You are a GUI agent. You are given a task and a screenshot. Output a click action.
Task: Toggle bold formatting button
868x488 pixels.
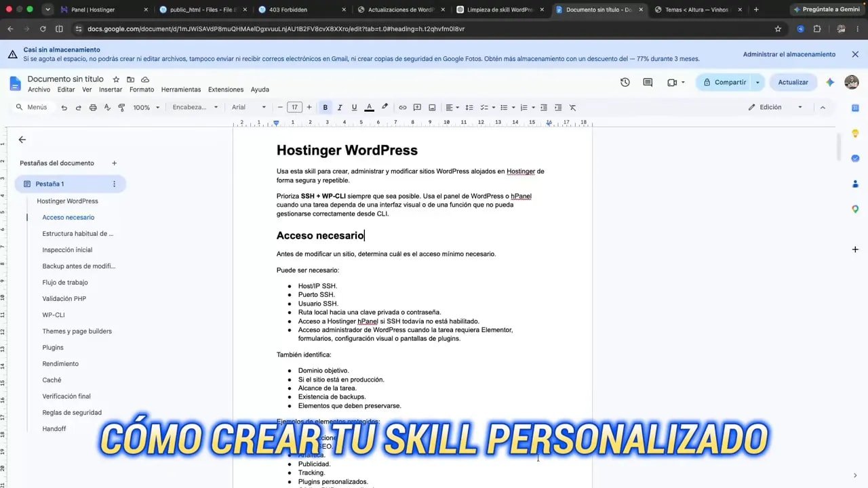pos(325,107)
